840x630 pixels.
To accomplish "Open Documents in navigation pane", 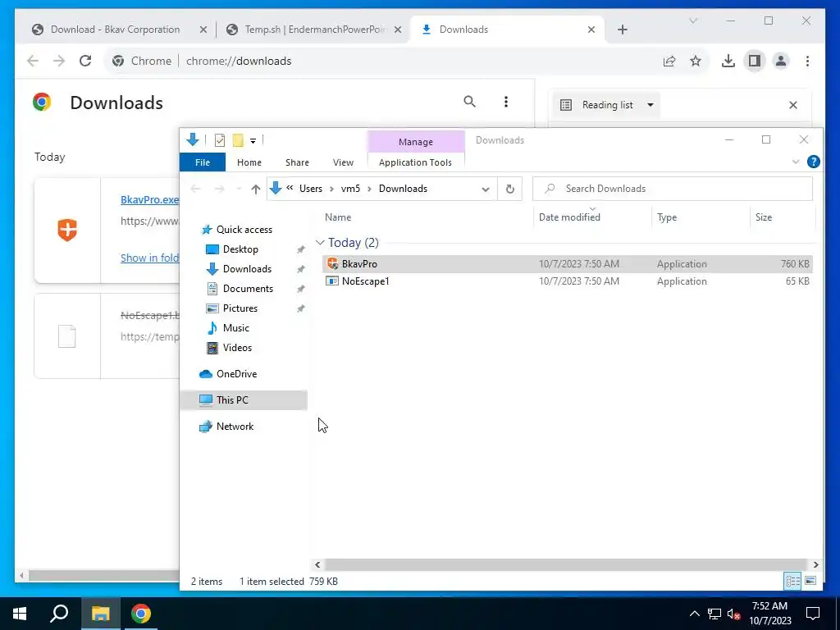I will click(x=248, y=289).
